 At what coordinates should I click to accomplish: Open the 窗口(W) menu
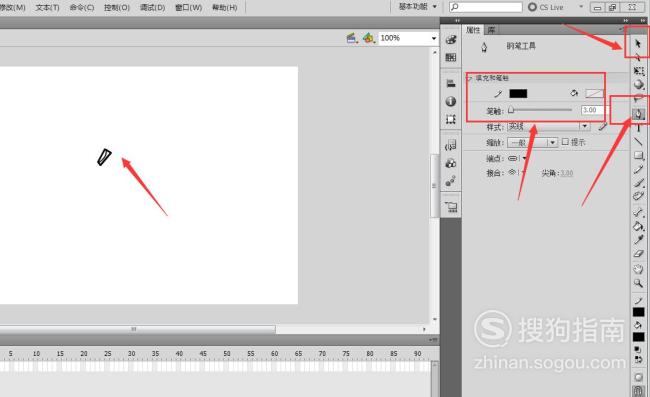189,7
